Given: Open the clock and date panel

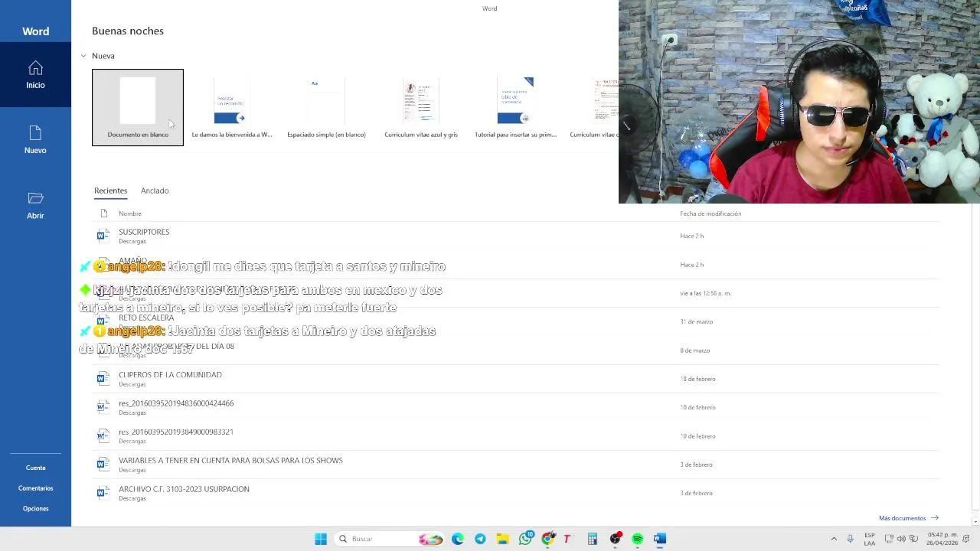Looking at the screenshot, I should [x=942, y=539].
